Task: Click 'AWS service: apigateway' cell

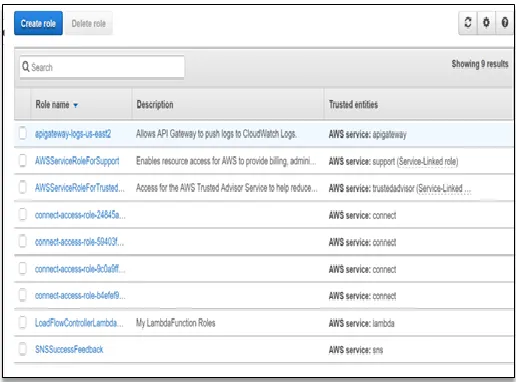Action: tap(368, 135)
